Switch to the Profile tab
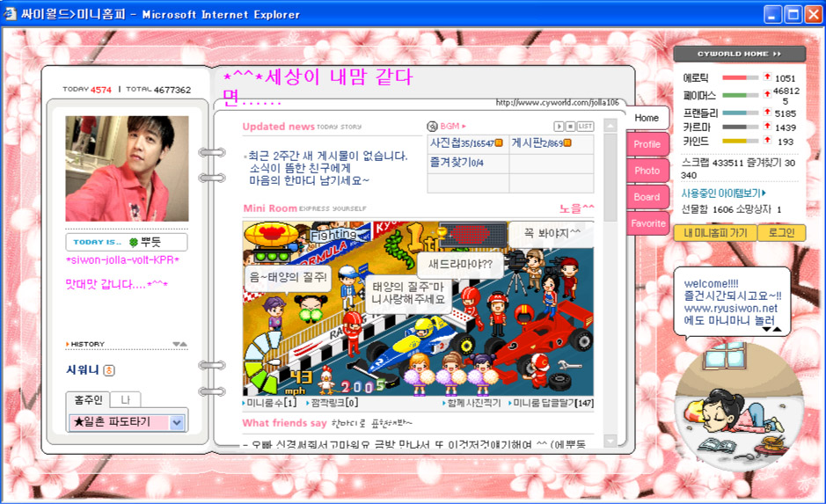This screenshot has width=826, height=504. tap(647, 144)
